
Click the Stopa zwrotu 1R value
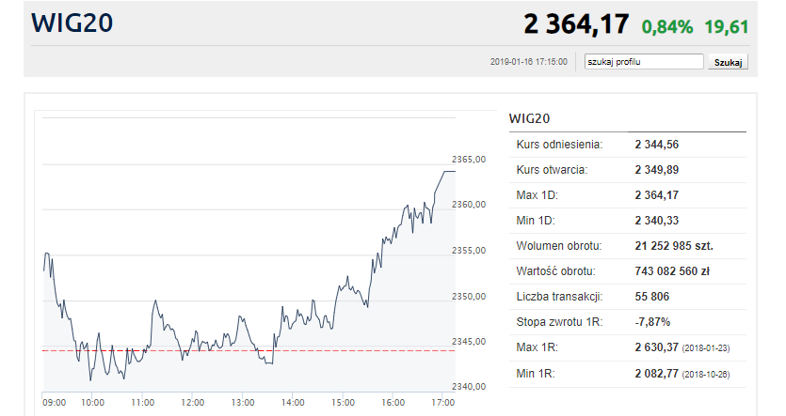(x=652, y=322)
